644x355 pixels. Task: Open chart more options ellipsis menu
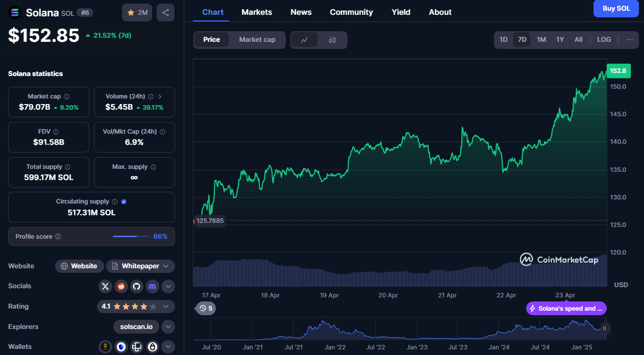point(629,40)
